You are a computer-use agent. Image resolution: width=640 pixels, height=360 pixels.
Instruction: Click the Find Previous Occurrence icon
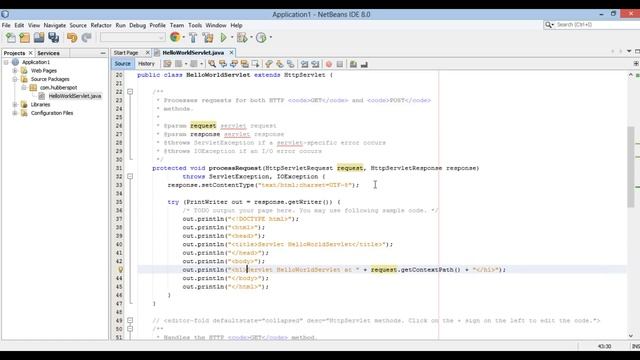(223, 64)
